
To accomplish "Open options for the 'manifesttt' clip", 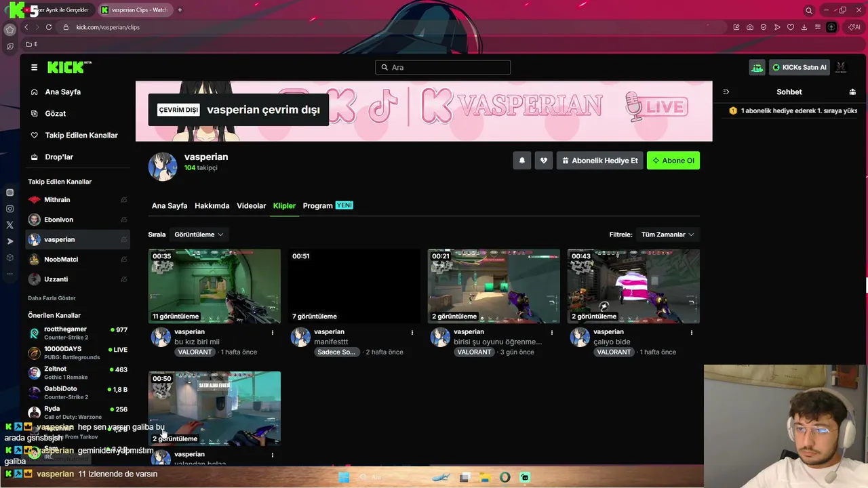I will 412,332.
